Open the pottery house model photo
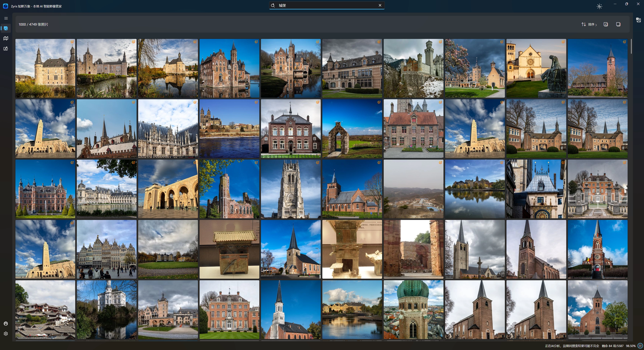Screen dimensions: 644x350 [x=229, y=249]
